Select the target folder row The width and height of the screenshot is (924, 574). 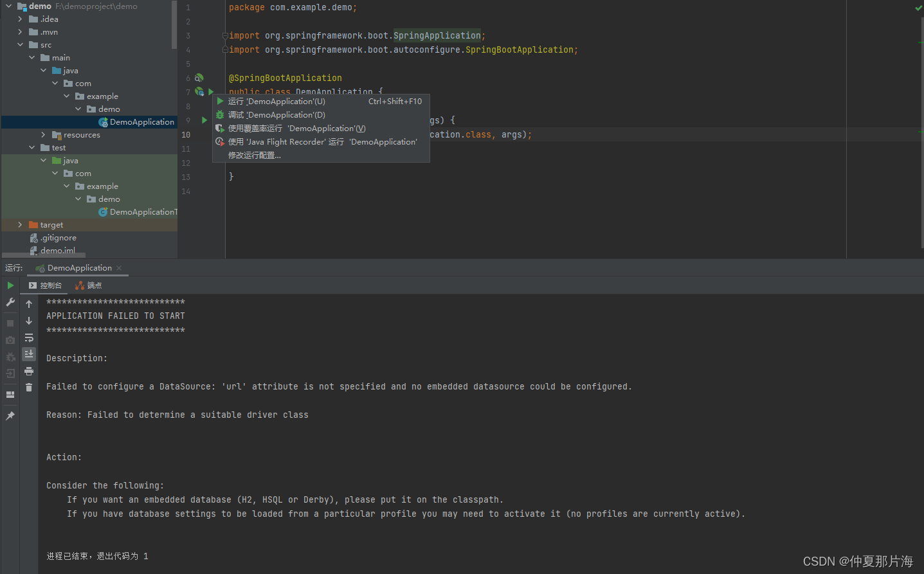click(x=89, y=225)
